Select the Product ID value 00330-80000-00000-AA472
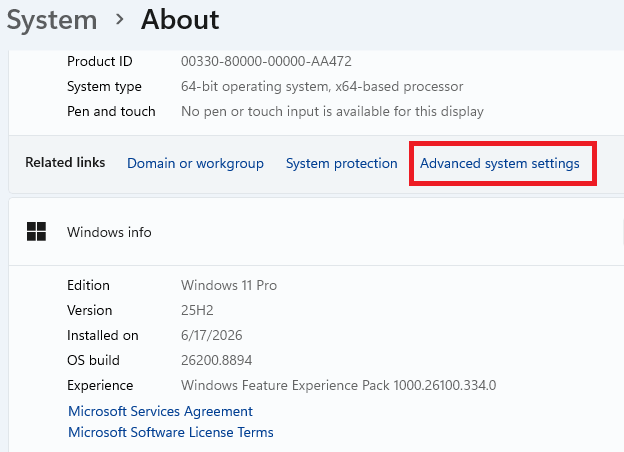The width and height of the screenshot is (624, 452). pyautogui.click(x=266, y=61)
